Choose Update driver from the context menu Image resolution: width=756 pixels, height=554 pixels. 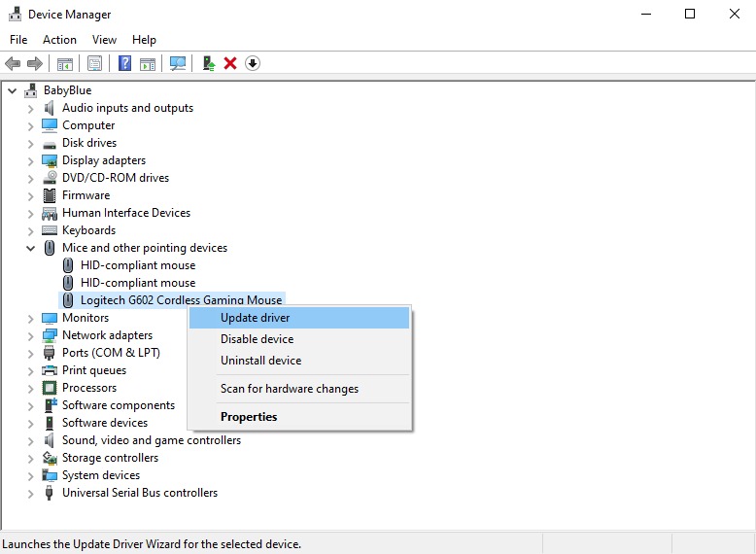pyautogui.click(x=255, y=318)
